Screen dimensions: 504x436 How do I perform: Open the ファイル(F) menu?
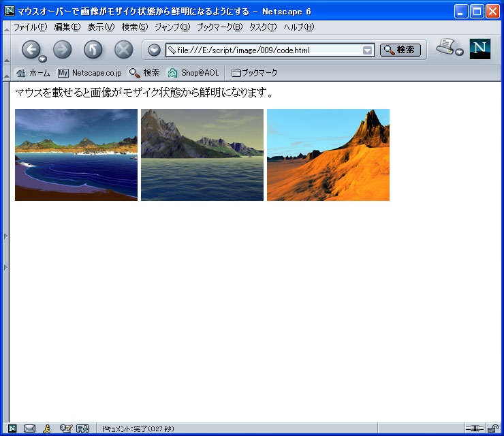(x=30, y=27)
